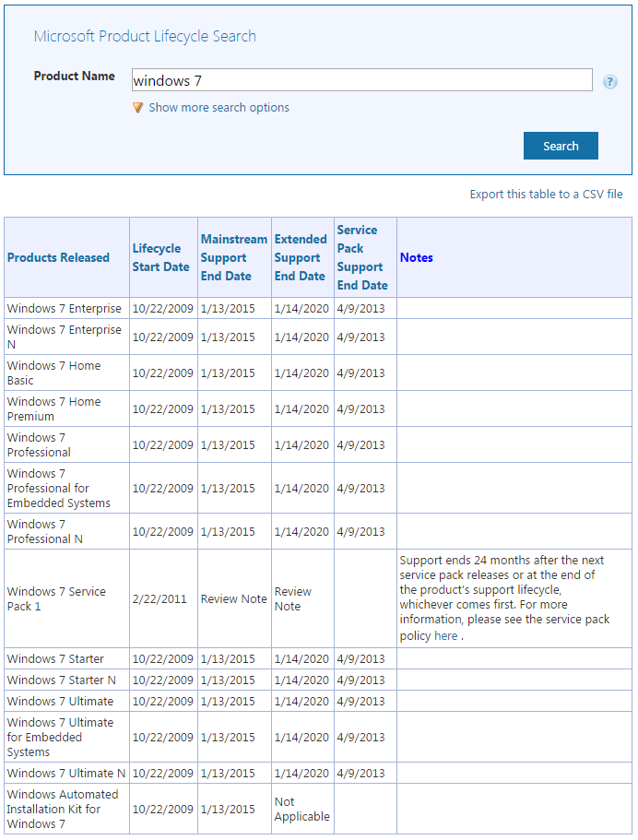Click Review Note in Mainstream Support column
638x840 pixels.
233,599
